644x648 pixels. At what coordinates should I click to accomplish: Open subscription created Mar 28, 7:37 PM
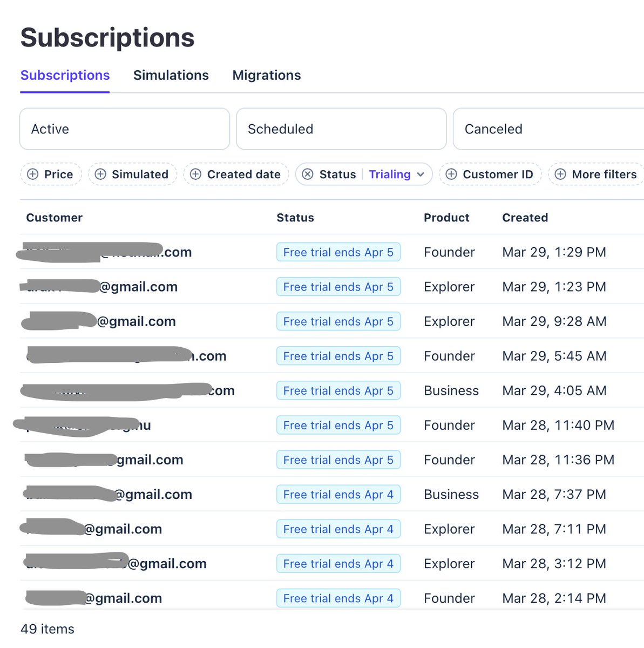[332, 494]
